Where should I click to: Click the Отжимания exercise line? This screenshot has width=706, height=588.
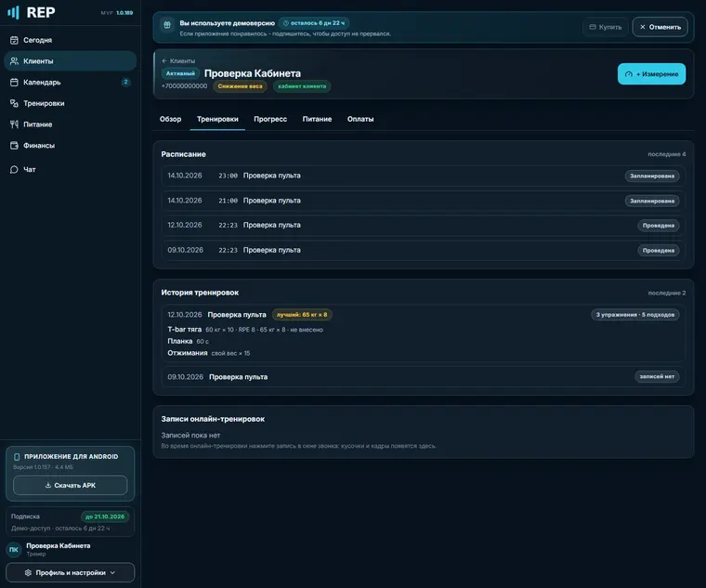tap(208, 353)
